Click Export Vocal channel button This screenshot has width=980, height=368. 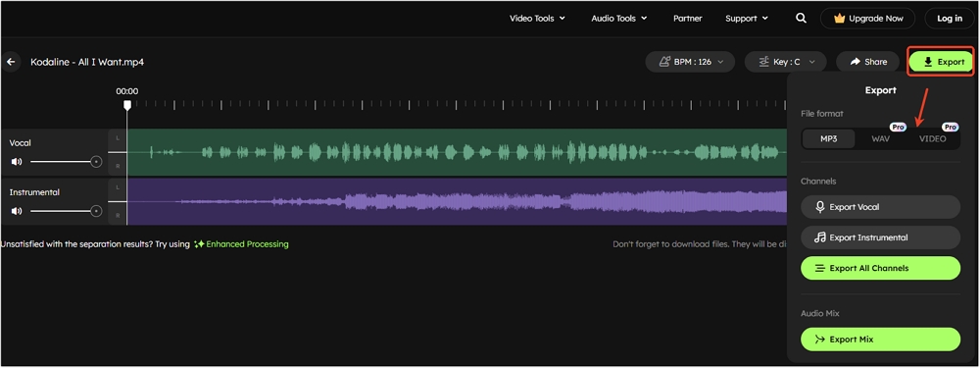(x=880, y=207)
